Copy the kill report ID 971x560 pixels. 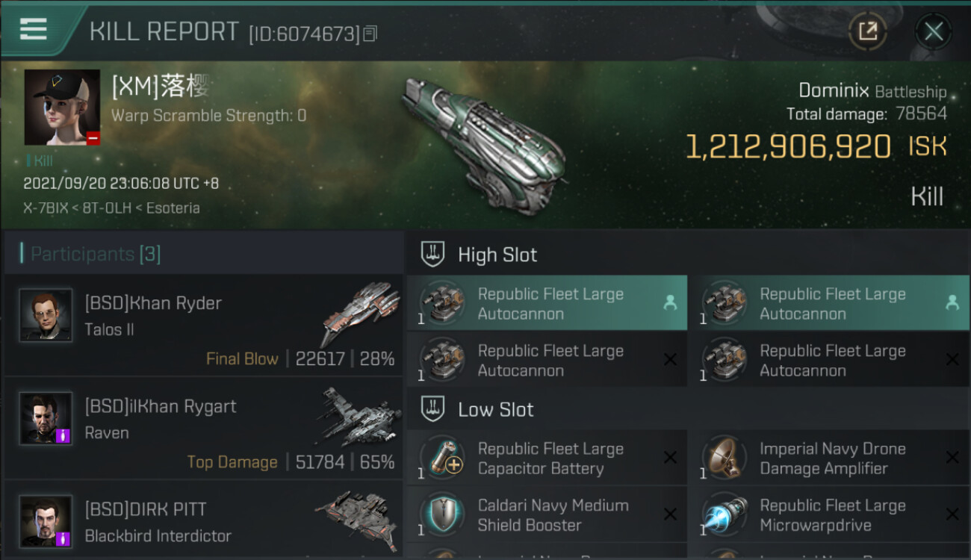[x=371, y=33]
